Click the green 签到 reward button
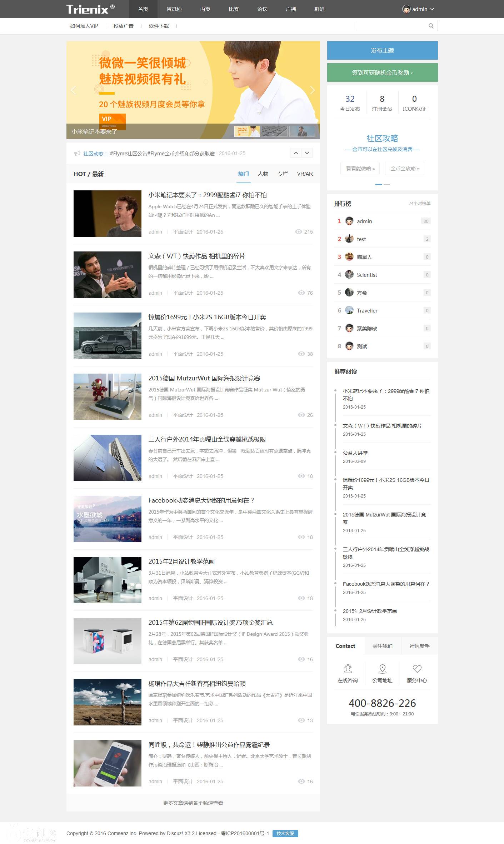Screen dimensions: 504x844 point(382,73)
